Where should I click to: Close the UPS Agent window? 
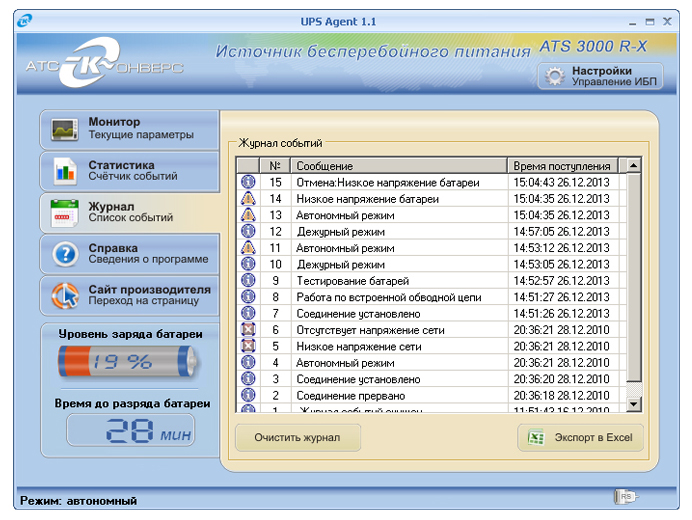coord(667,21)
